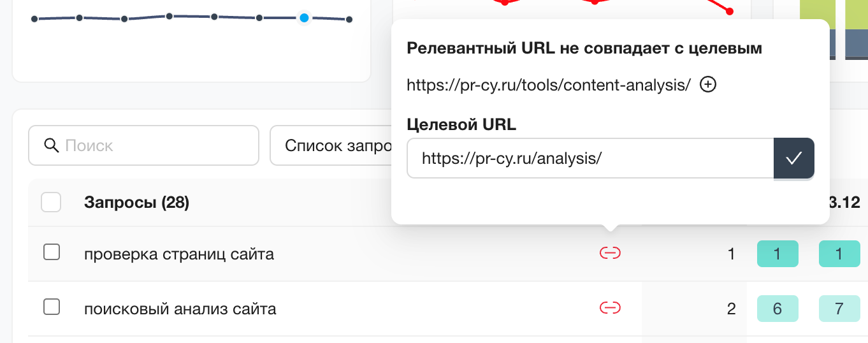Image resolution: width=868 pixels, height=343 pixels.
Task: Check the поисковый анализ сайта row checkbox
Action: [x=52, y=307]
